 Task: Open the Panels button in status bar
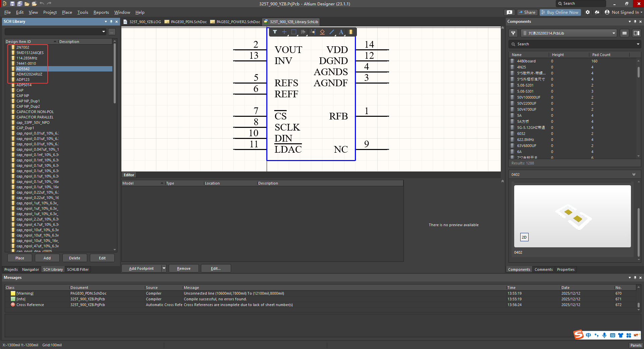coord(636,345)
